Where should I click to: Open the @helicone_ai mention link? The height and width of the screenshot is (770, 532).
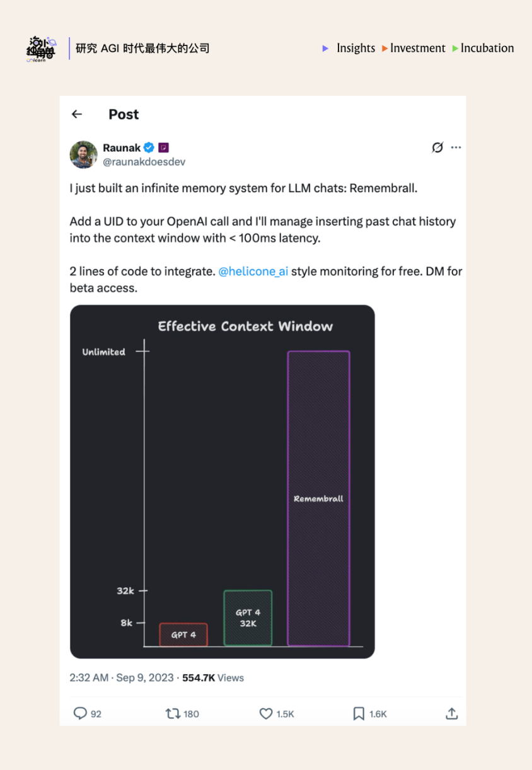point(253,272)
